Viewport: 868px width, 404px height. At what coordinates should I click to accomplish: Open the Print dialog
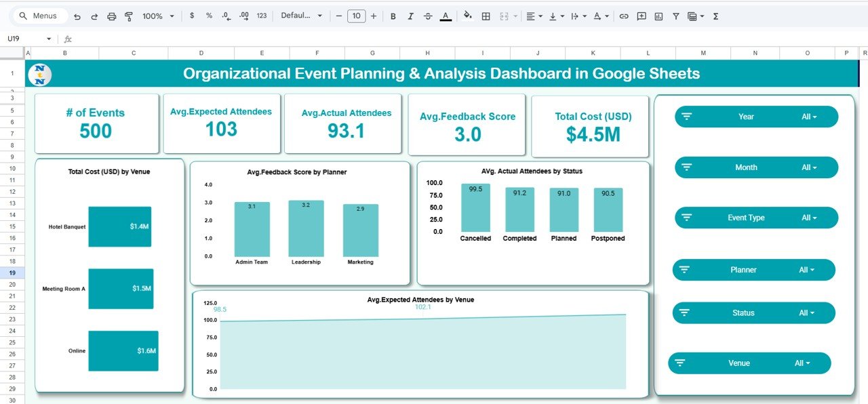tap(111, 16)
